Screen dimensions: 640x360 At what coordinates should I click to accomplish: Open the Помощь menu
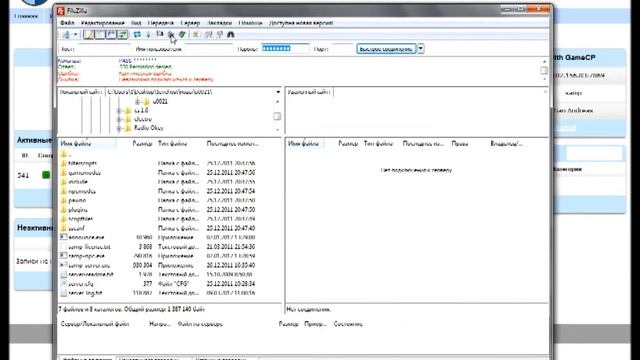pyautogui.click(x=250, y=23)
